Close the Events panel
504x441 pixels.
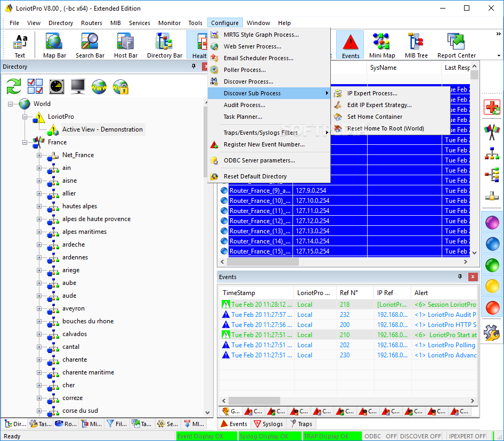click(473, 277)
